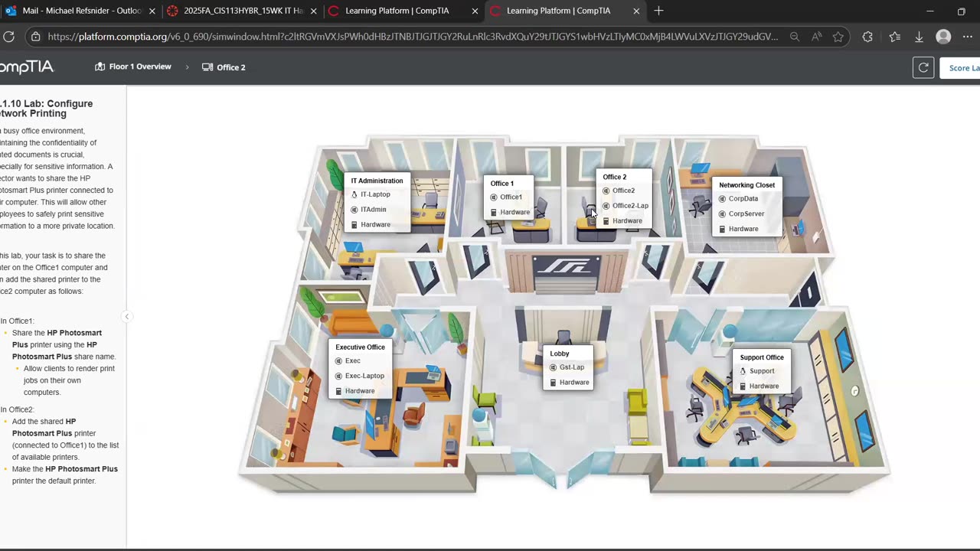Open the ITAdmin computer
Image resolution: width=980 pixels, height=551 pixels.
(374, 210)
